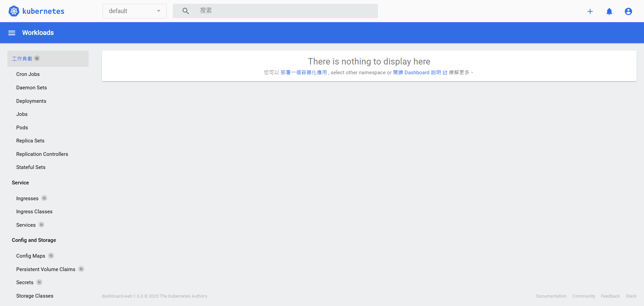Viewport: 644px width, 306px height.
Task: Click the search magnifier icon
Action: tap(185, 11)
